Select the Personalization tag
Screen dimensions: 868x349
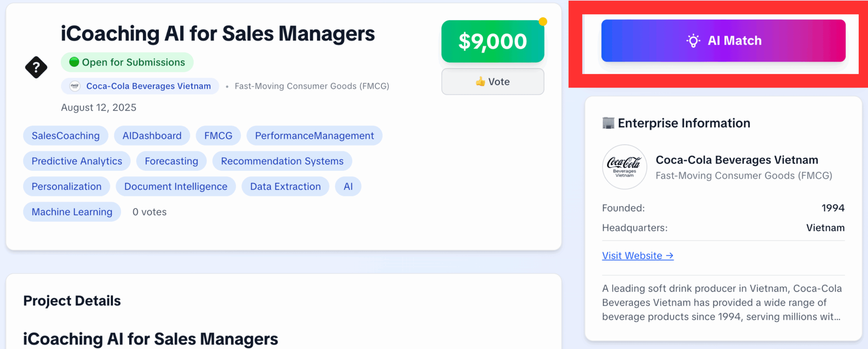point(67,186)
